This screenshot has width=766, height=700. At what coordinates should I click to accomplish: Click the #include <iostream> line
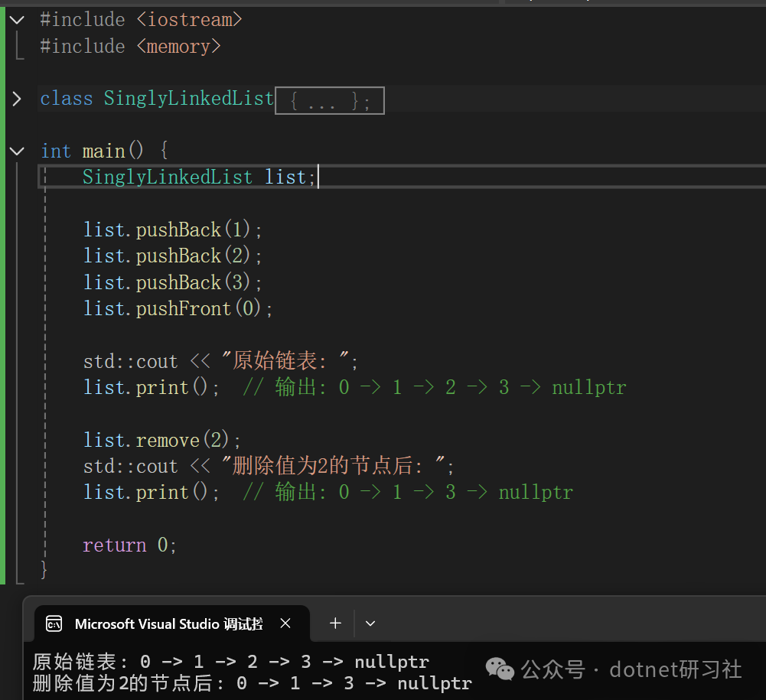pyautogui.click(x=141, y=20)
